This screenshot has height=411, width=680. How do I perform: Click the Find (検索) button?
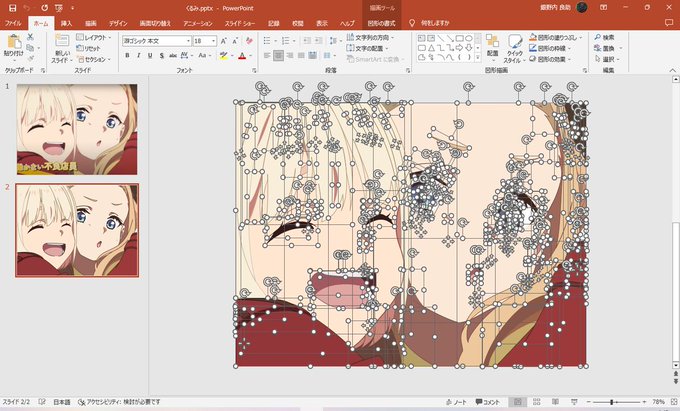tap(605, 37)
